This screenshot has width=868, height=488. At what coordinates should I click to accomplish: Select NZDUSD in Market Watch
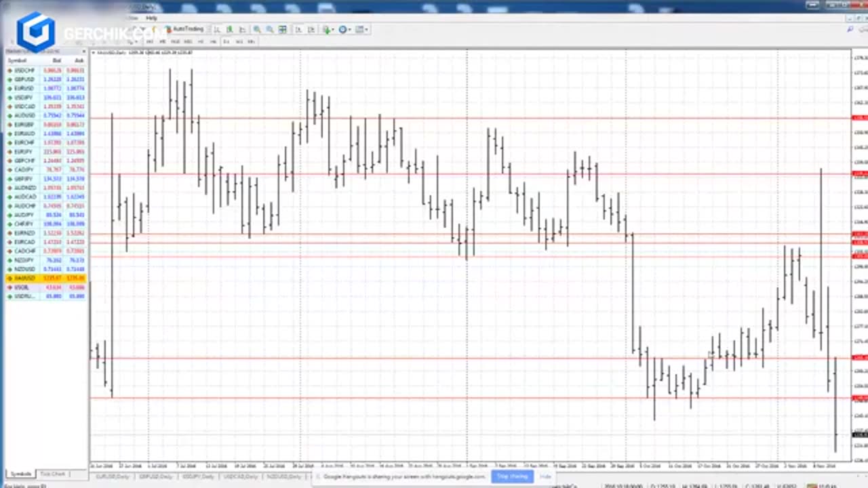pos(45,269)
